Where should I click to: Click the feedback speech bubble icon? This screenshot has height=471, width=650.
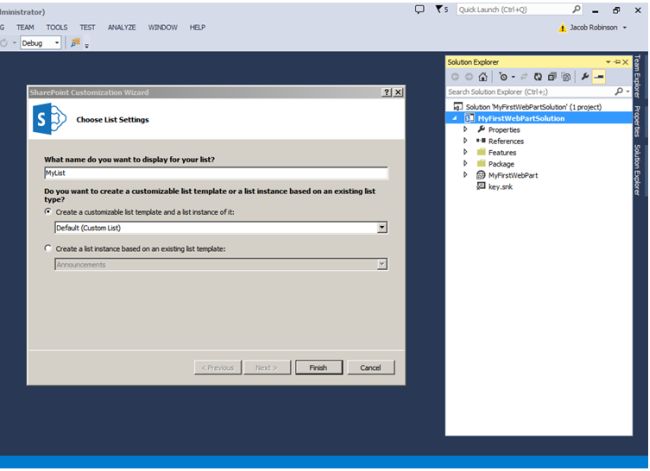(x=420, y=10)
